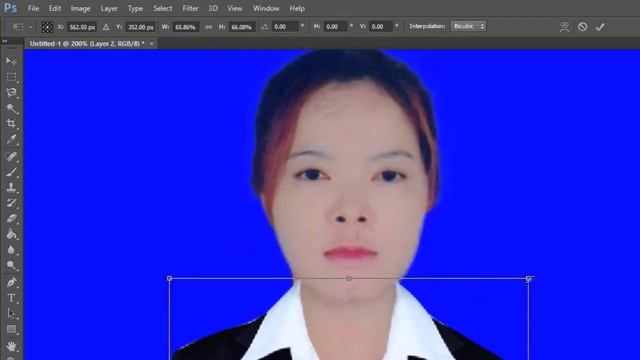
Task: Cancel the transform with the no-entry icon
Action: (x=582, y=27)
